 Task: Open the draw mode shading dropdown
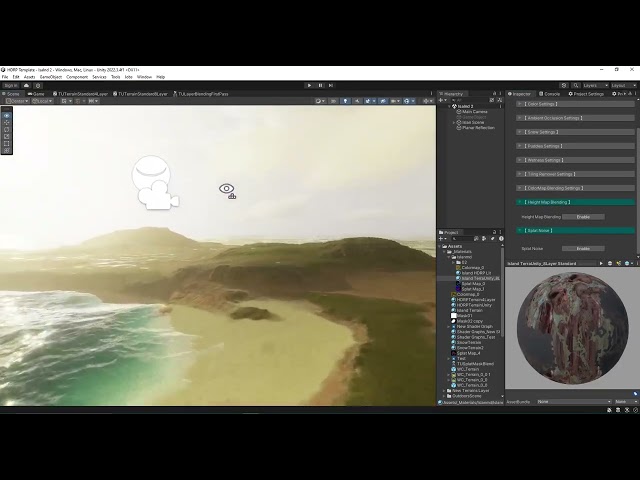[320, 101]
